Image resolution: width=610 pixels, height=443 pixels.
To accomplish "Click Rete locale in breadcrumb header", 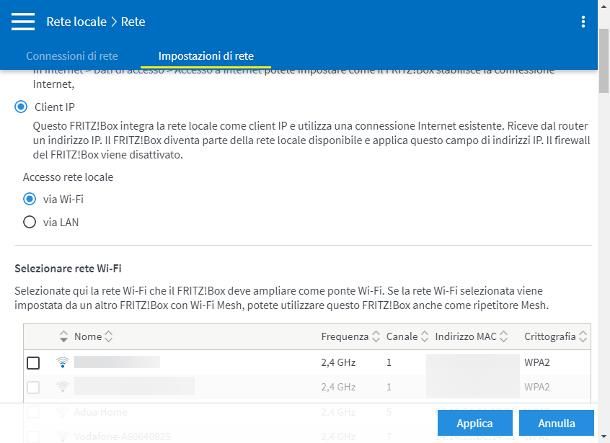I will (x=78, y=21).
